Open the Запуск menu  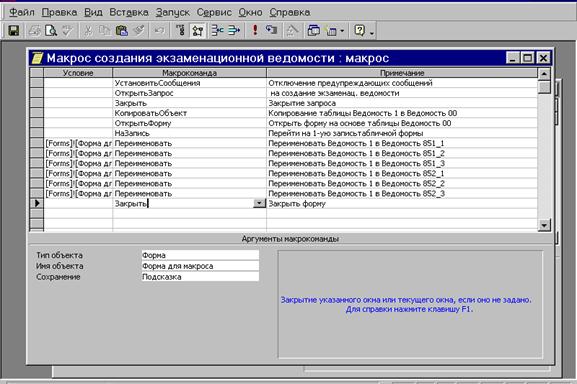pyautogui.click(x=173, y=13)
